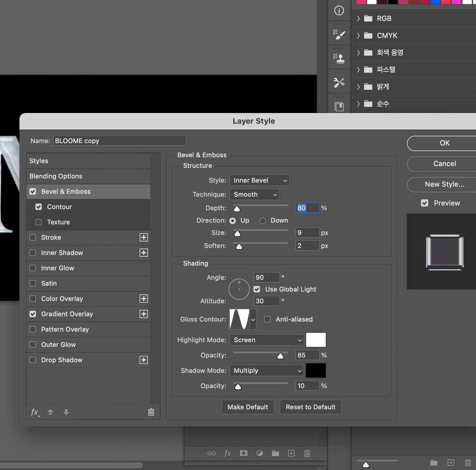Click the OK button
The image size is (476, 470).
pyautogui.click(x=445, y=143)
